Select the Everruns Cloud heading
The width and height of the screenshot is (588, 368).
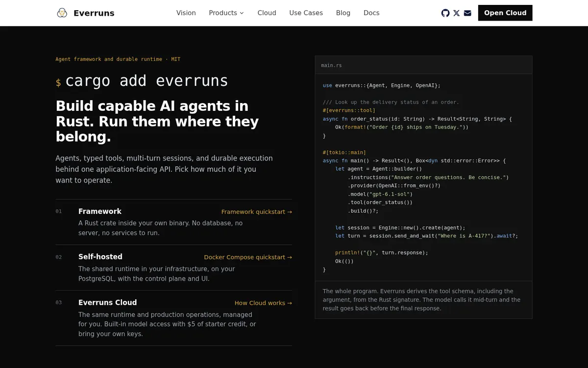108,302
